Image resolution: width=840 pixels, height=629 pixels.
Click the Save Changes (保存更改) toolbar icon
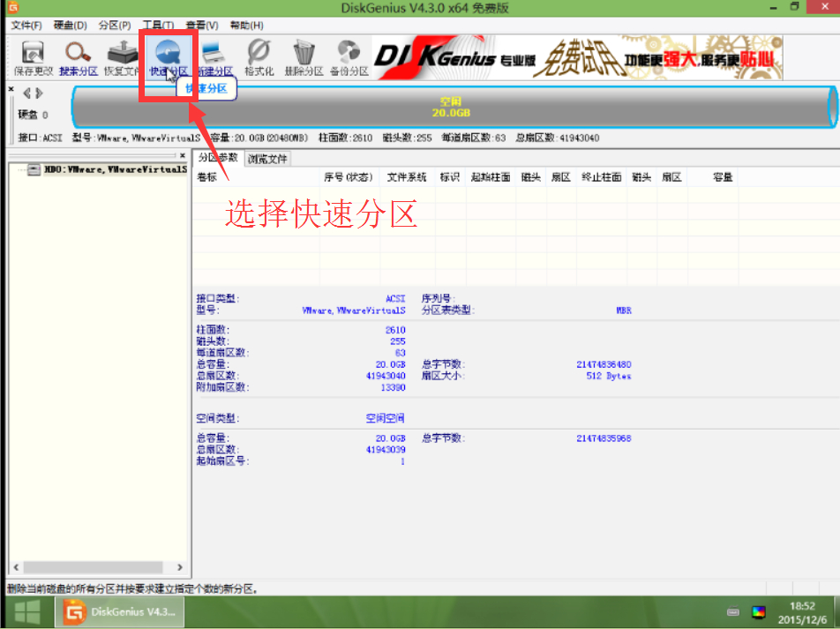click(34, 58)
